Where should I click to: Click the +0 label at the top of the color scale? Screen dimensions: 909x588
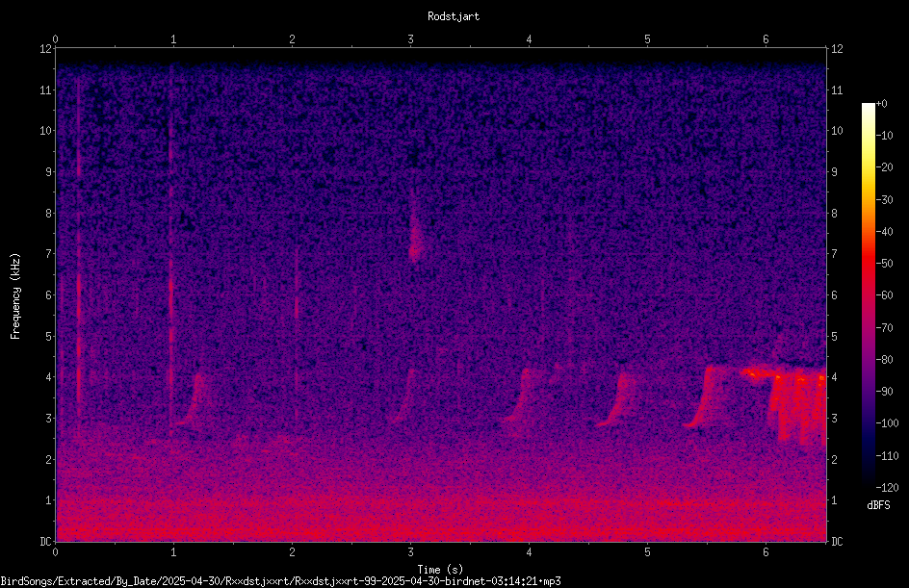coord(882,104)
